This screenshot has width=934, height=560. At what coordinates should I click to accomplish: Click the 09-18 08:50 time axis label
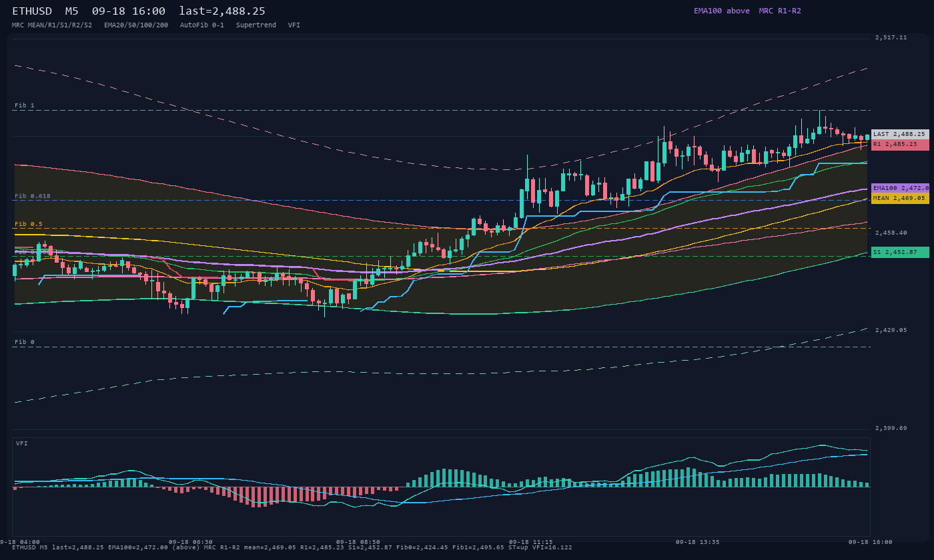(358, 542)
